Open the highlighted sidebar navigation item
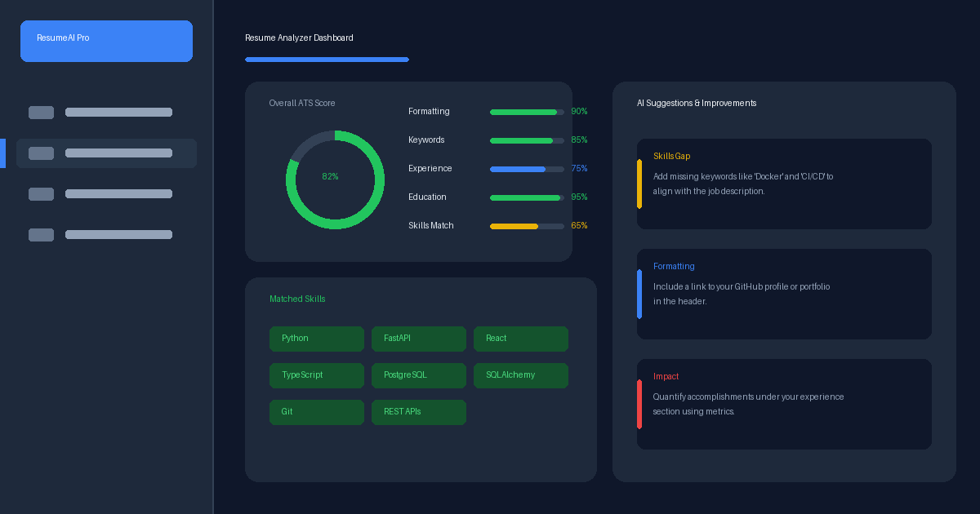980x514 pixels. point(106,153)
